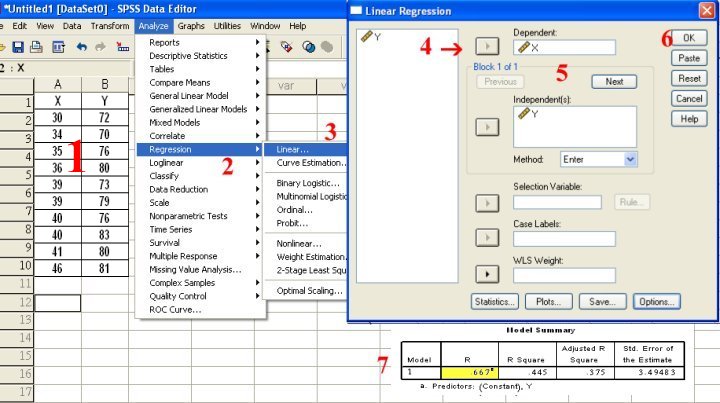Image resolution: width=720 pixels, height=403 pixels.
Task: Expand the Descriptive Statistics submenu
Action: click(x=201, y=56)
